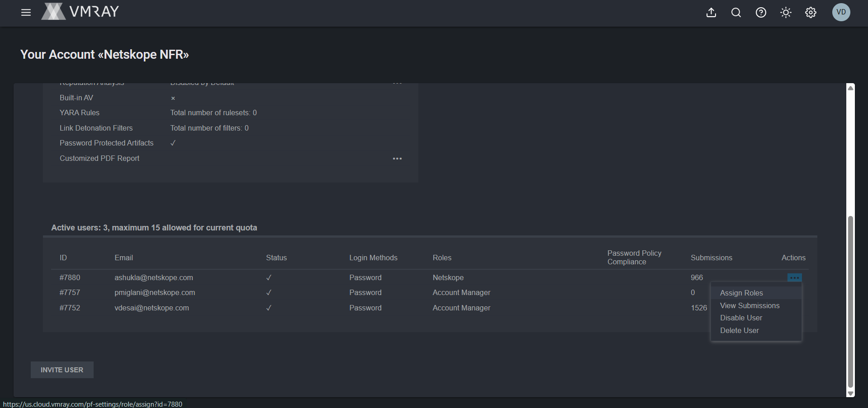Pick Disable User from the actions menu

pos(741,318)
